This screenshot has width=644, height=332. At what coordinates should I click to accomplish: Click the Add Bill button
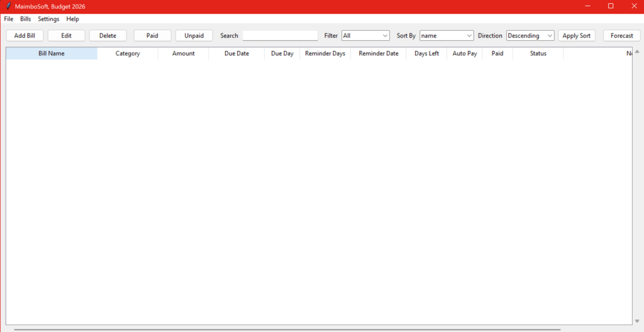25,36
